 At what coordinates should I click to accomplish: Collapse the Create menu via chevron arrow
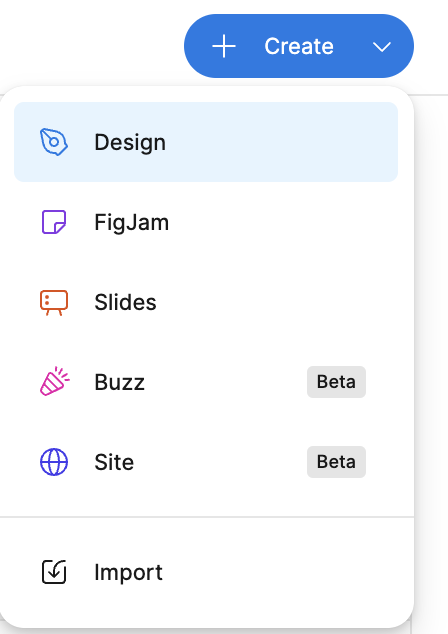pos(382,47)
